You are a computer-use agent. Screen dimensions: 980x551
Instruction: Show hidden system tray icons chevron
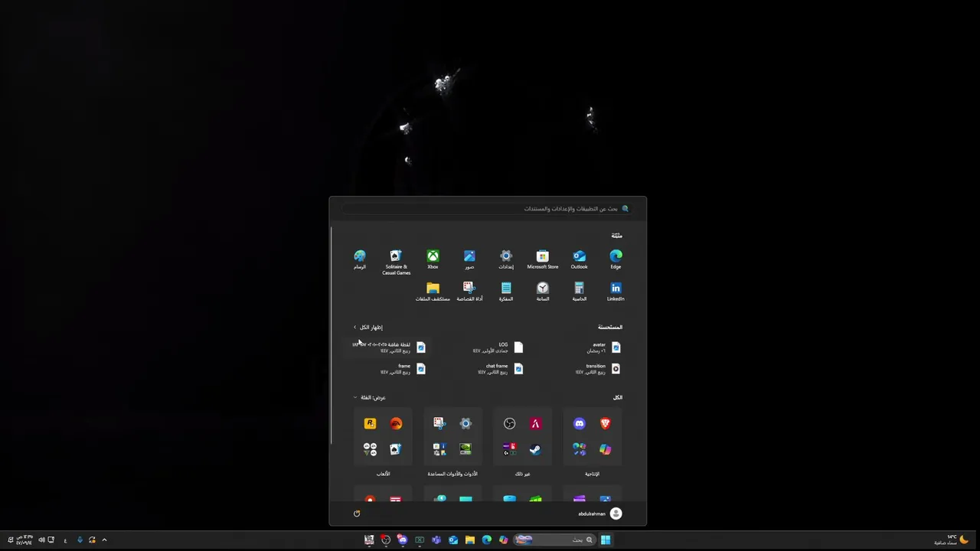pos(104,540)
